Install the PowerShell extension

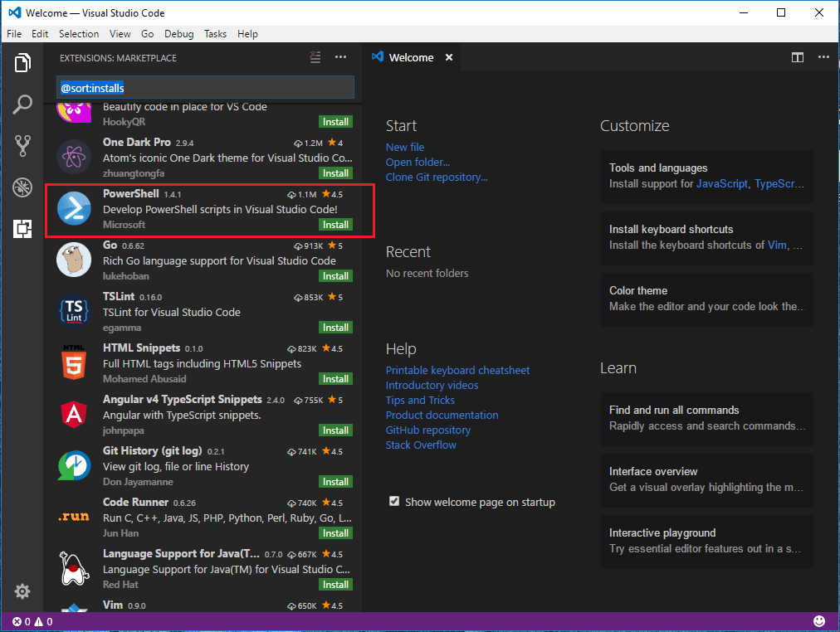coord(335,225)
